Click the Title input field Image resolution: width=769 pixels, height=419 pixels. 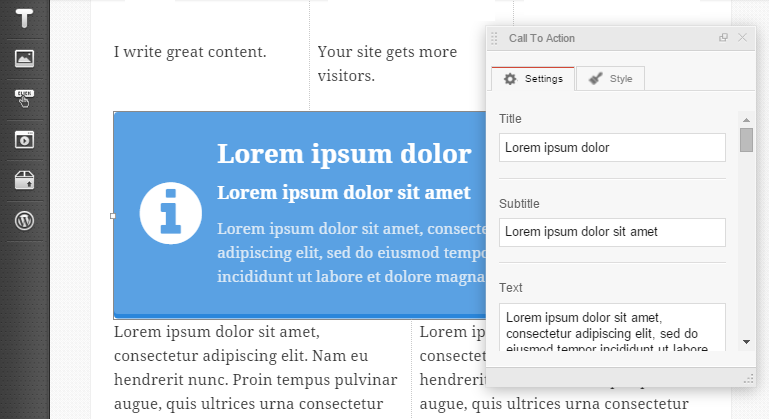coord(612,148)
